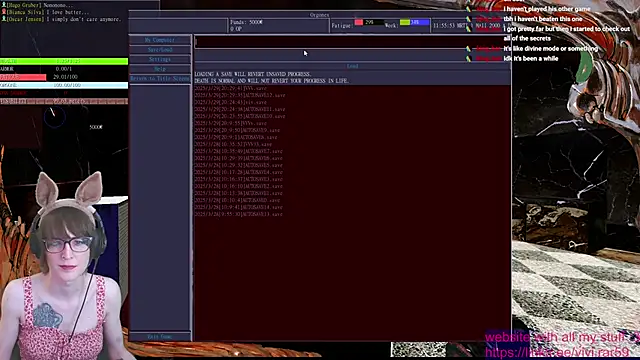Open the My Computer menu entry
This screenshot has width=640, height=360.
160,40
